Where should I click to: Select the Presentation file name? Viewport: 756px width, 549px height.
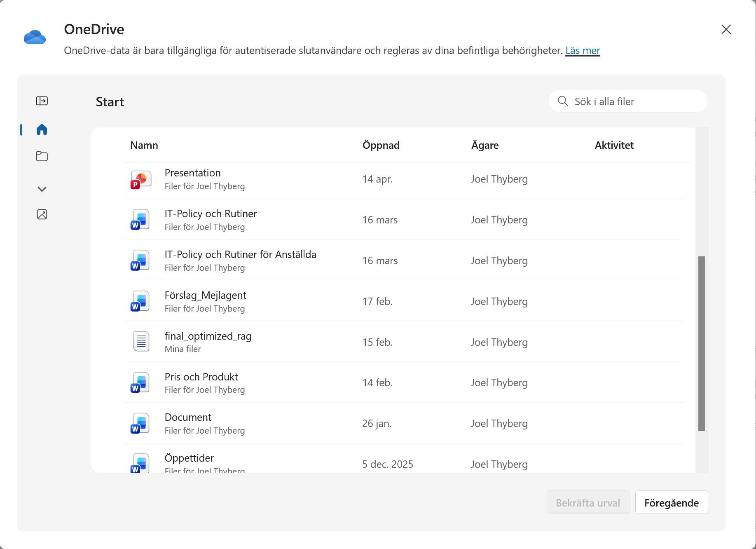[192, 173]
